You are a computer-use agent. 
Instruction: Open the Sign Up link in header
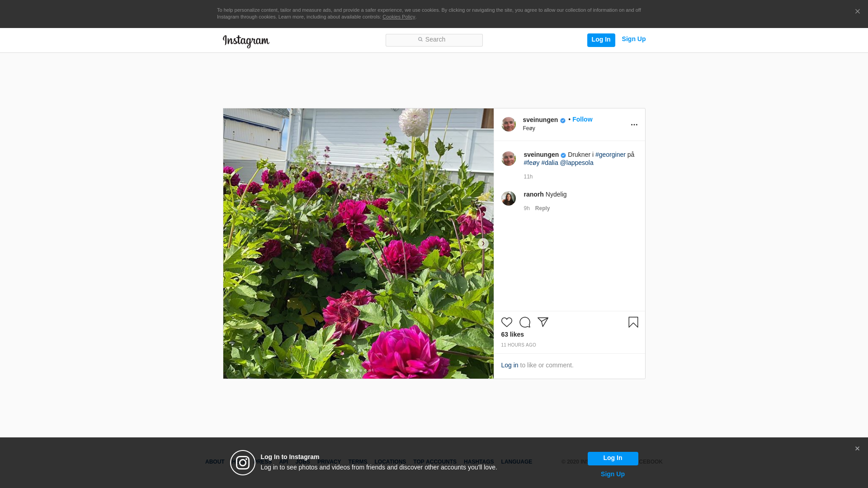633,39
